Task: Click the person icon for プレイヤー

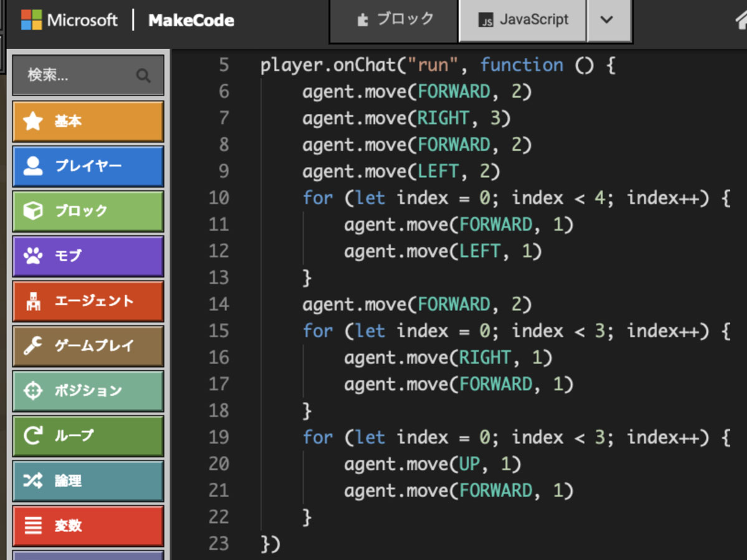Action: [x=32, y=166]
